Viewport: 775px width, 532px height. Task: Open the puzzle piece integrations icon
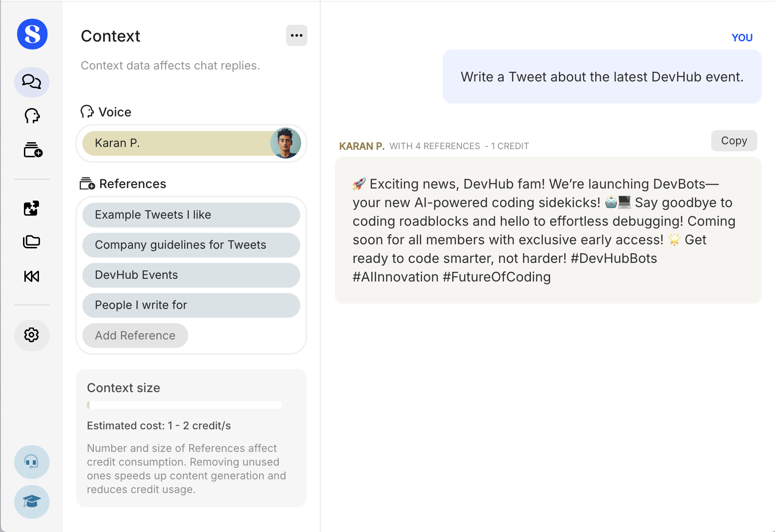point(31,208)
